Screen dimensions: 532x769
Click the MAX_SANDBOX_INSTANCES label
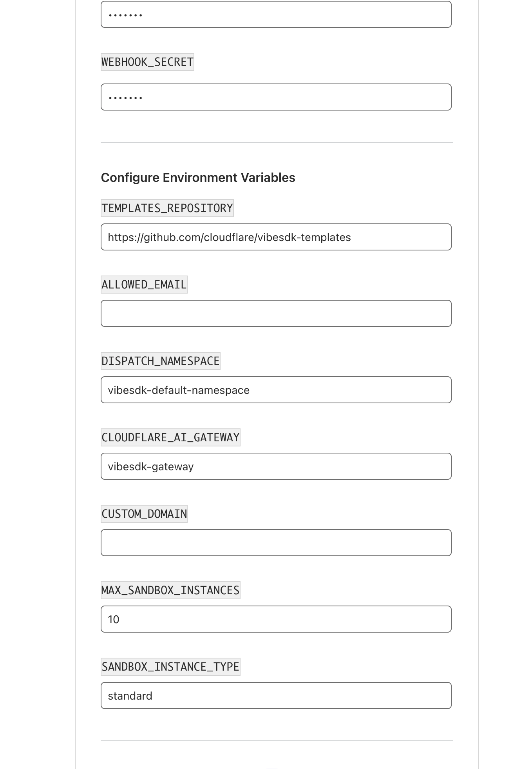[x=170, y=590]
